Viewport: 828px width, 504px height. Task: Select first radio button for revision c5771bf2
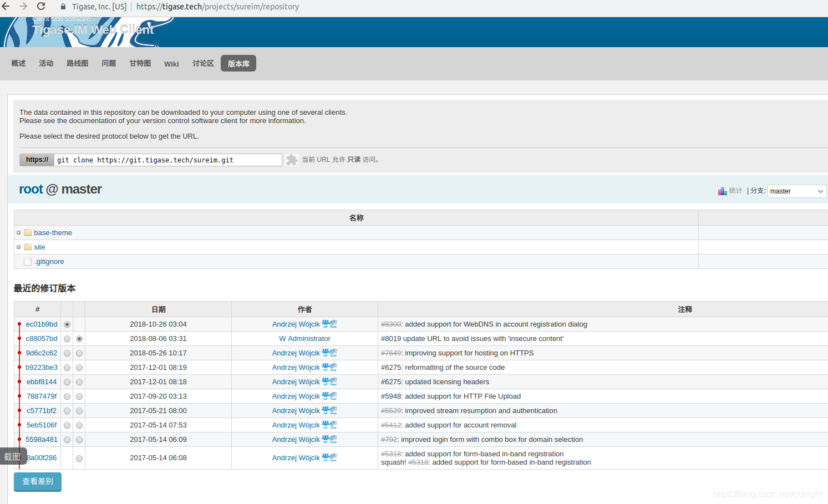[67, 411]
